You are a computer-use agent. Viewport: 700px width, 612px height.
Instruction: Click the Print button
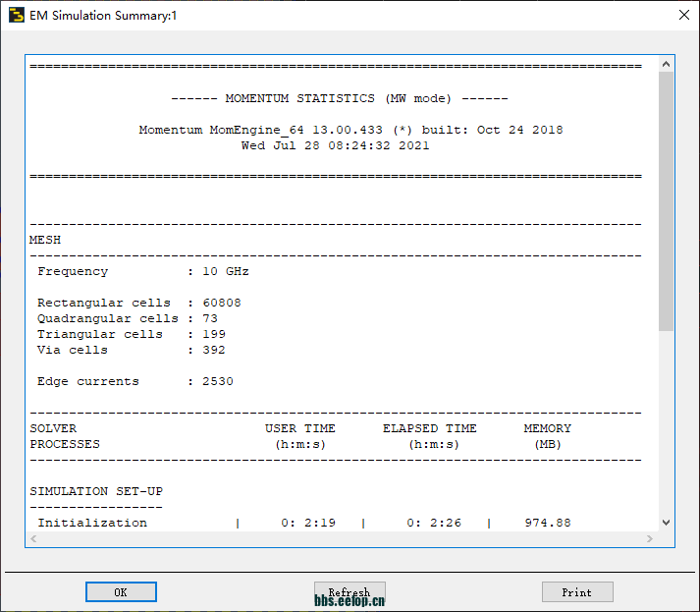click(x=577, y=592)
